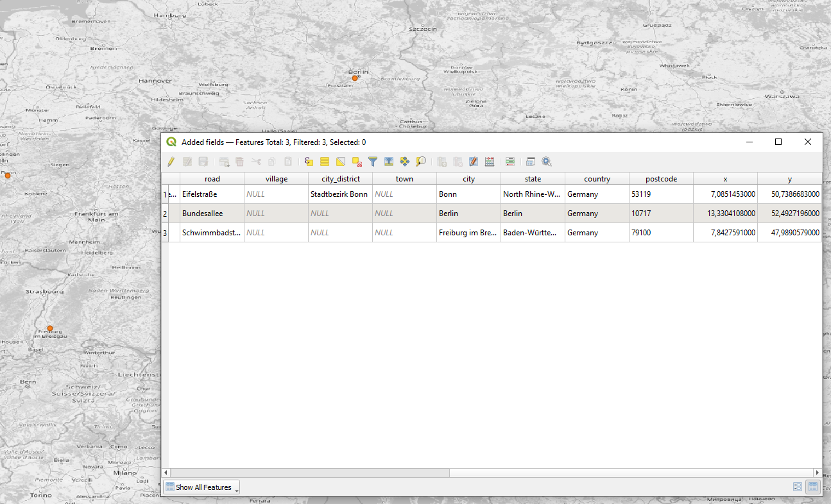Click the Select all features icon

pos(325,162)
